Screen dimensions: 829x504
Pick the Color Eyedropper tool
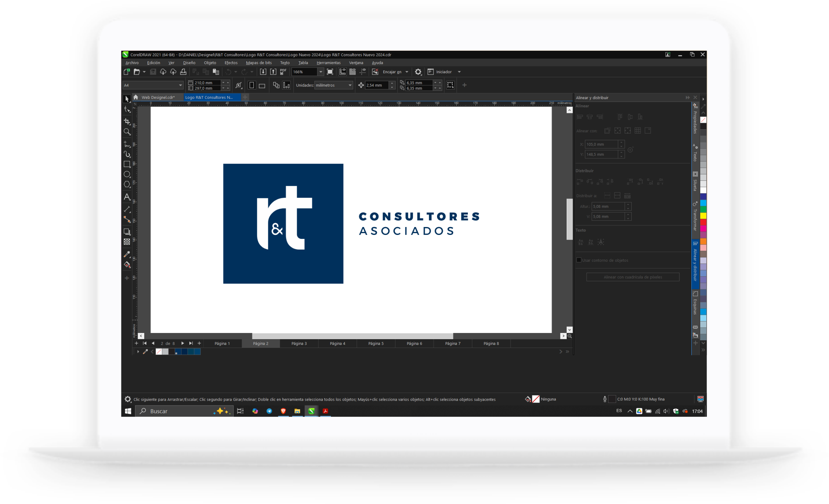pyautogui.click(x=127, y=254)
